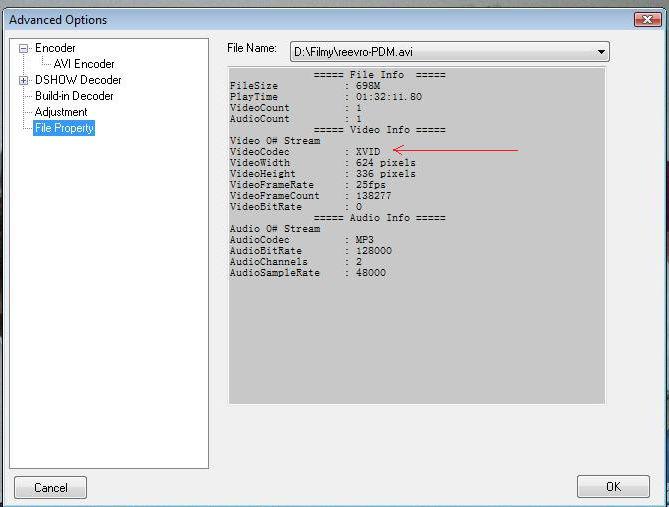Open the File Name dropdown arrow
The height and width of the screenshot is (507, 669).
point(601,52)
